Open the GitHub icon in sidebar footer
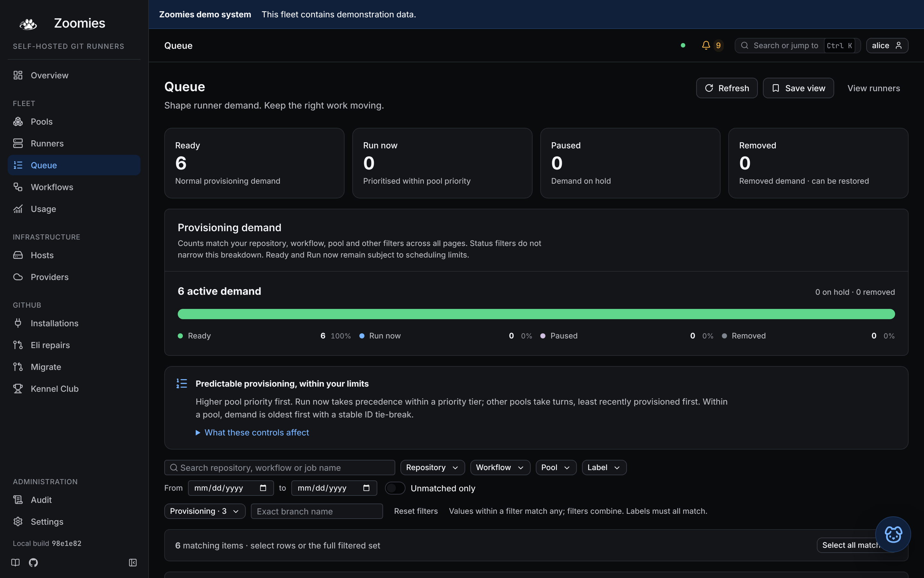Image resolution: width=924 pixels, height=578 pixels. 33,562
